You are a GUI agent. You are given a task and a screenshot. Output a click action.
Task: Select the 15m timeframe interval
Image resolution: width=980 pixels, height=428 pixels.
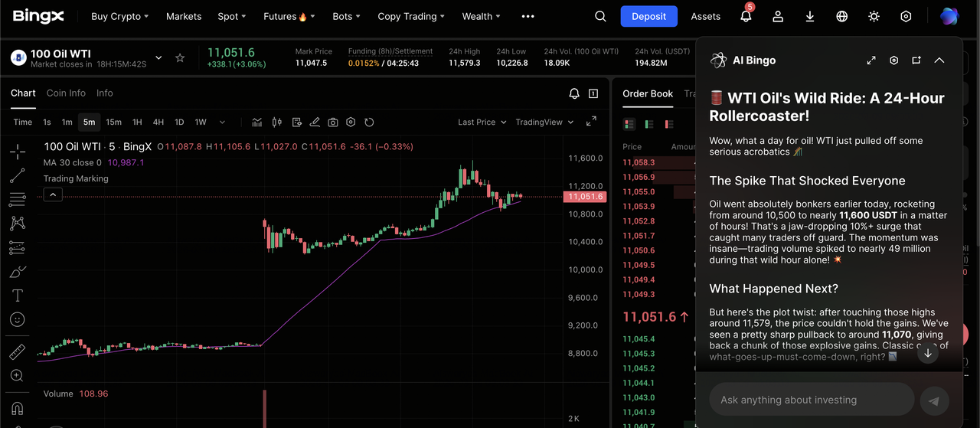pyautogui.click(x=113, y=123)
